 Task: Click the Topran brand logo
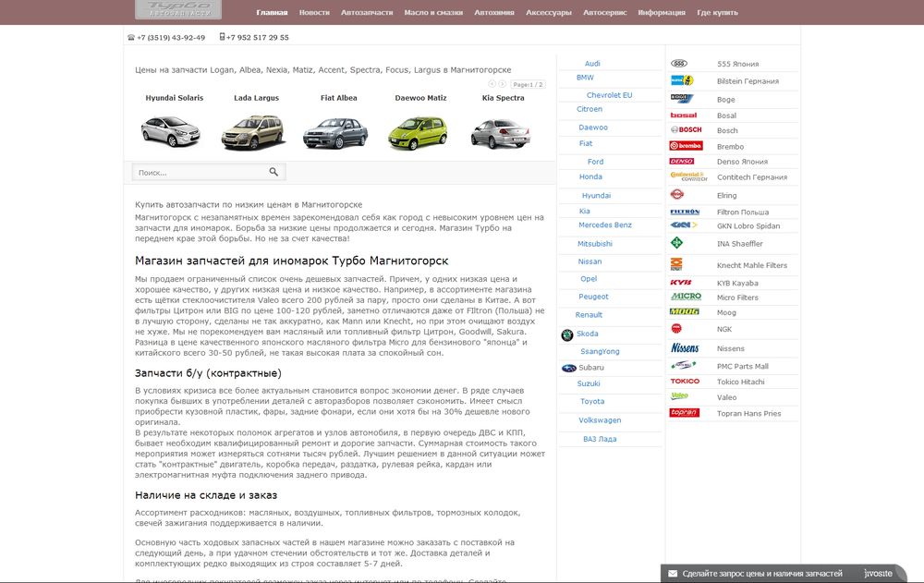[684, 413]
